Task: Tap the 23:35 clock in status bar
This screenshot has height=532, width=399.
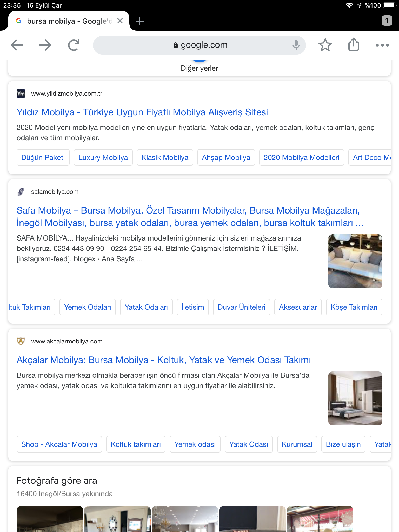Action: 12,5
